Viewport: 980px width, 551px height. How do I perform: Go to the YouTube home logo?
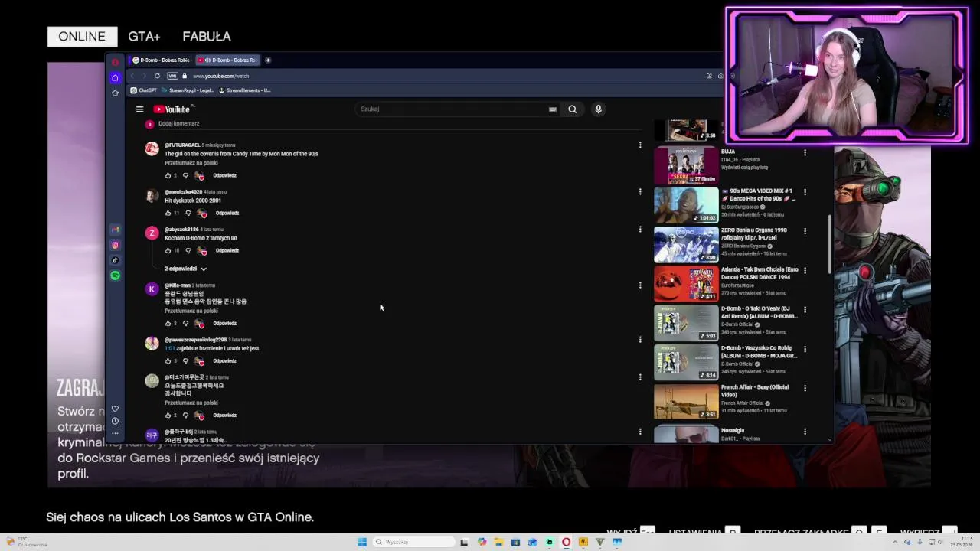click(x=171, y=109)
